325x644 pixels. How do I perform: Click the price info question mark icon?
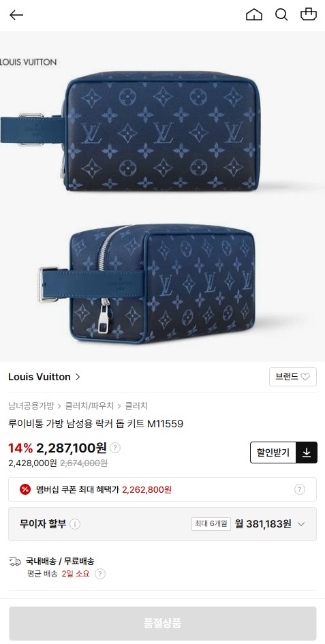[x=115, y=448]
